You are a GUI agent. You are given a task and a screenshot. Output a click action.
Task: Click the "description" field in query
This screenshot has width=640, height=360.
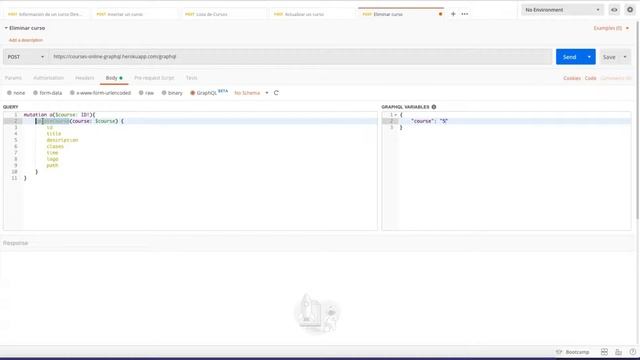point(62,140)
